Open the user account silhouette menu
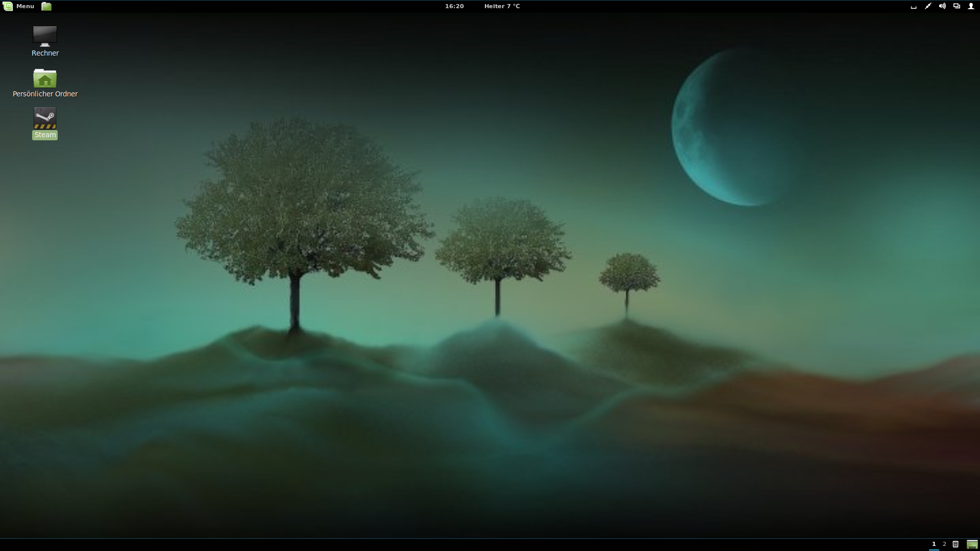This screenshot has height=551, width=980. coord(971,6)
